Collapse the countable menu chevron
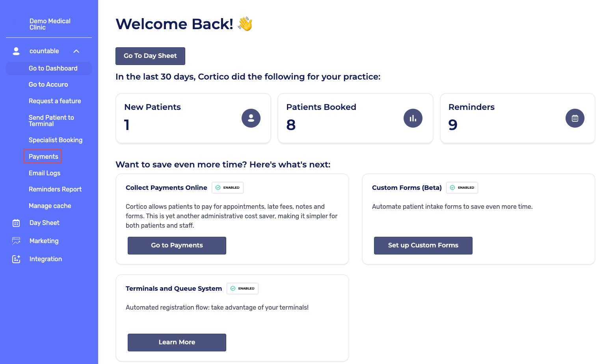The width and height of the screenshot is (603, 364). (76, 51)
